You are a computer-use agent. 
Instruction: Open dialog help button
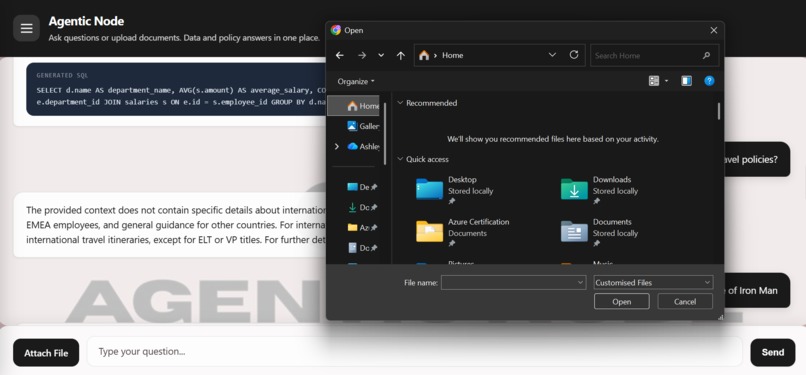click(709, 81)
